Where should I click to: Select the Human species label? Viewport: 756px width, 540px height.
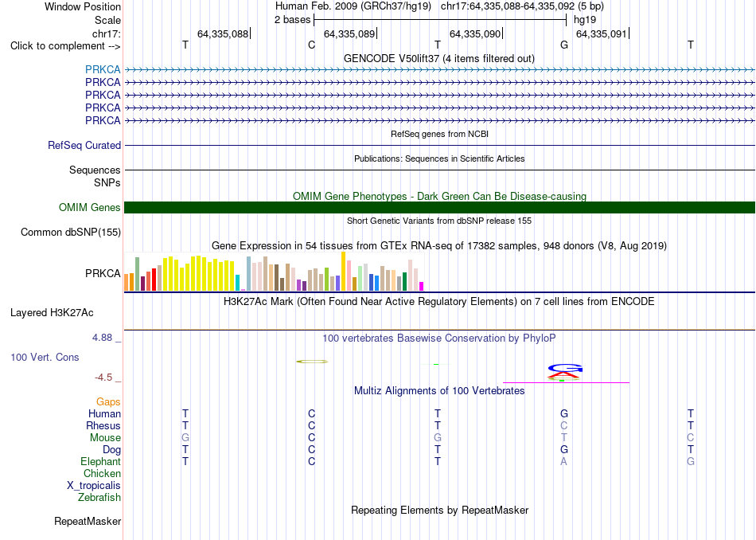104,413
